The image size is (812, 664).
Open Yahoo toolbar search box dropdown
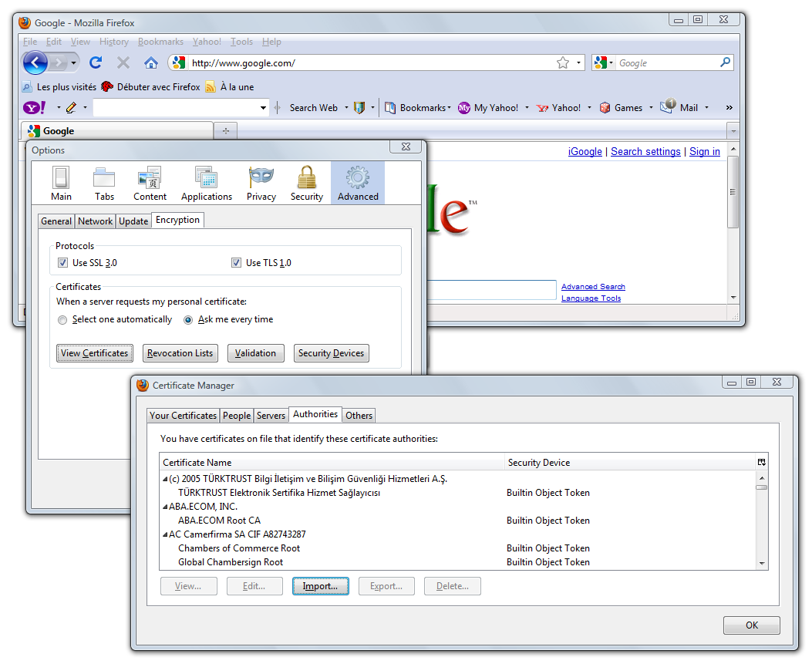tap(263, 108)
